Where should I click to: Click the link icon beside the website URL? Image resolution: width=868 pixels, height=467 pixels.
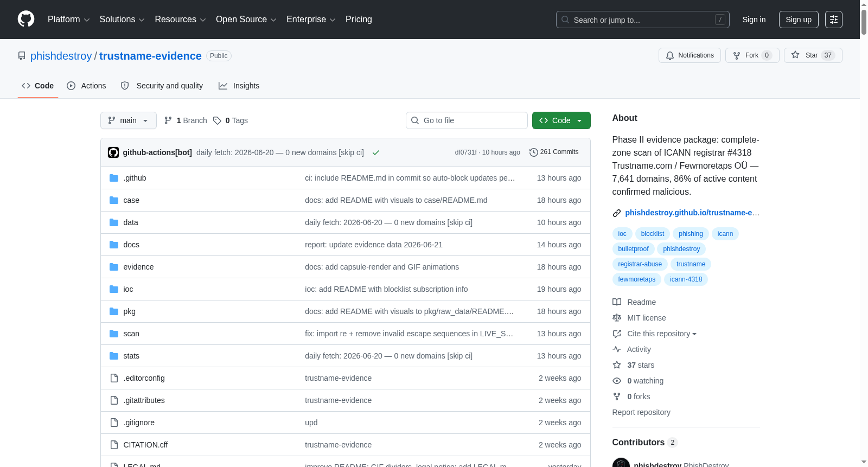(617, 213)
